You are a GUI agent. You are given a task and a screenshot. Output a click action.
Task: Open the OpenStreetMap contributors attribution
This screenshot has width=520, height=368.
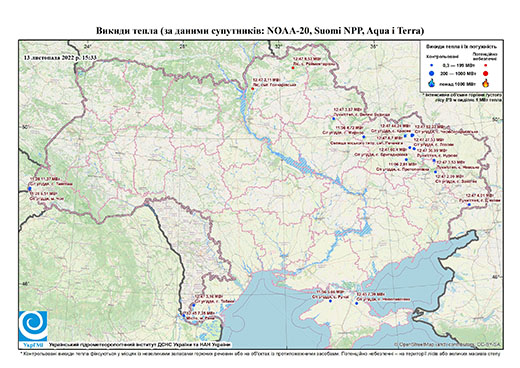click(447, 344)
